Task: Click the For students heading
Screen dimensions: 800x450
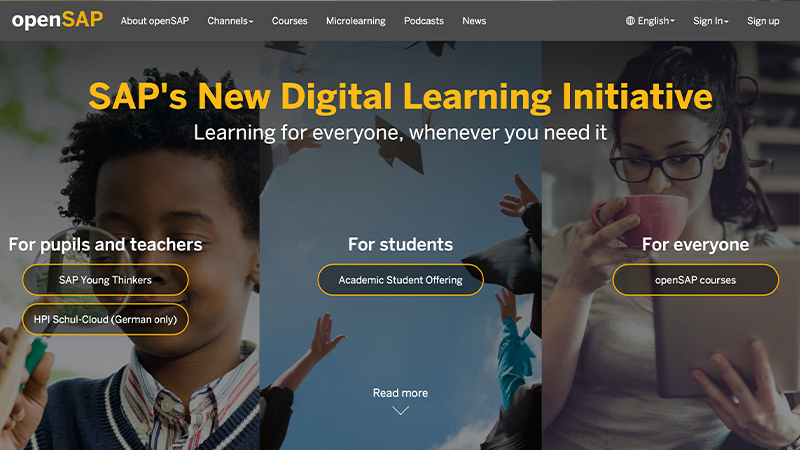Action: (x=401, y=244)
